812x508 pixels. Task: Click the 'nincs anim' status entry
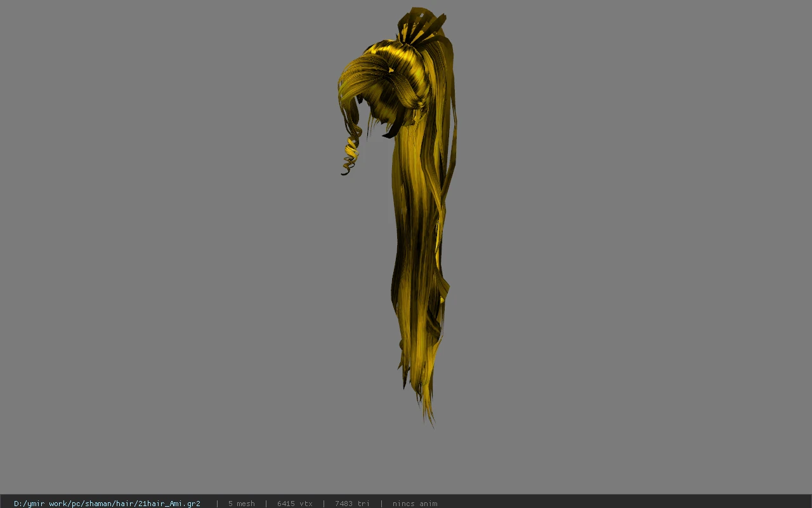coord(415,504)
